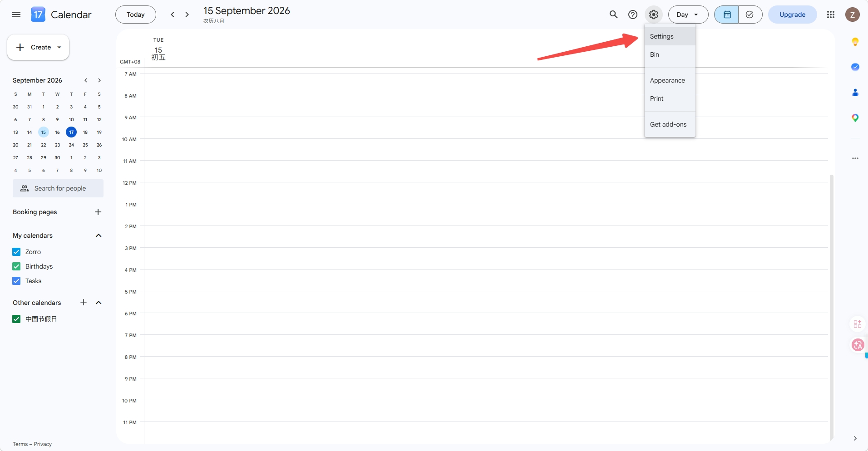Click the date 15 header in day view
The image size is (868, 451).
pyautogui.click(x=158, y=50)
